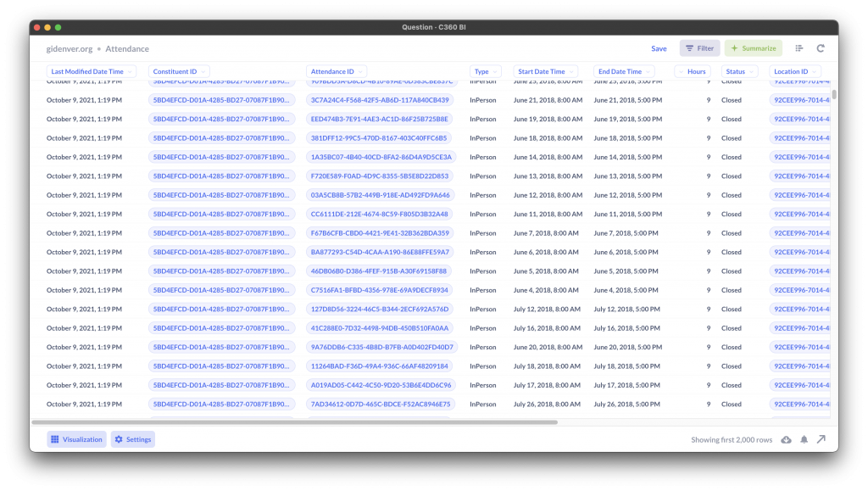
Task: Open Visualization options
Action: pyautogui.click(x=77, y=439)
